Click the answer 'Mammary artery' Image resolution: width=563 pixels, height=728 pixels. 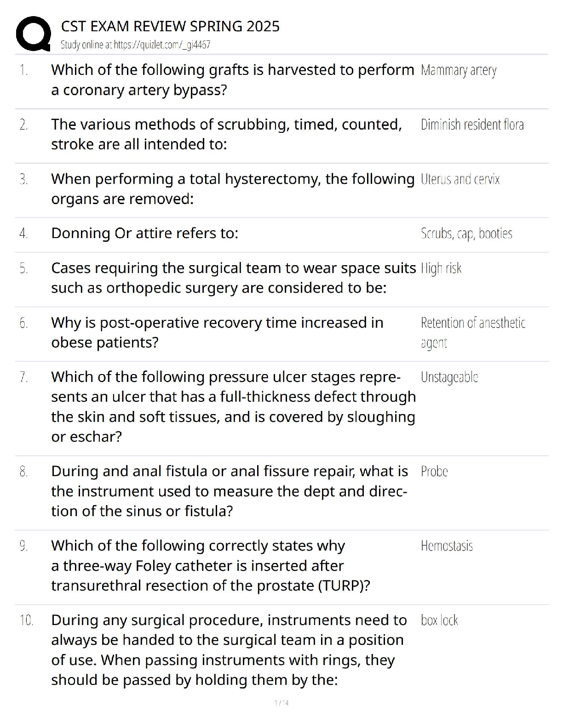(x=459, y=70)
